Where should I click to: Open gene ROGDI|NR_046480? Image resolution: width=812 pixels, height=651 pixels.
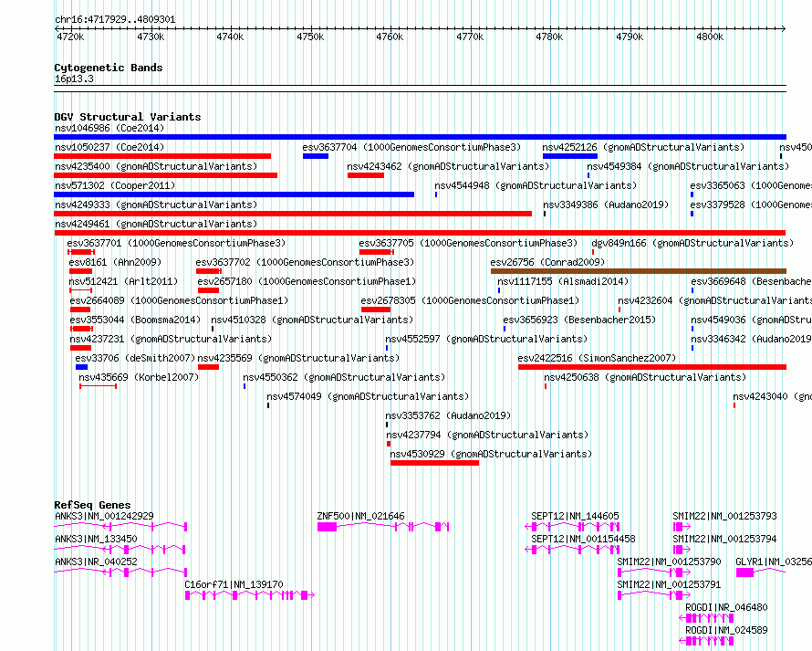pyautogui.click(x=726, y=607)
